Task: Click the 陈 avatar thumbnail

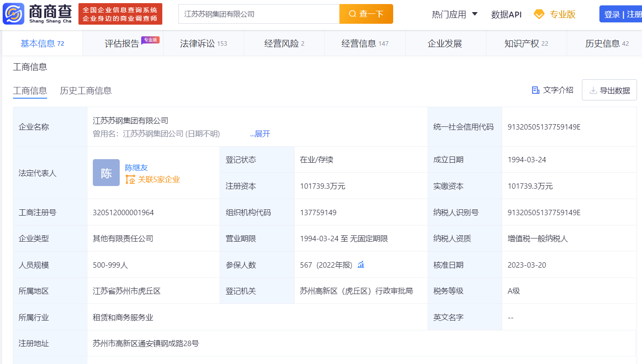Action: point(106,173)
